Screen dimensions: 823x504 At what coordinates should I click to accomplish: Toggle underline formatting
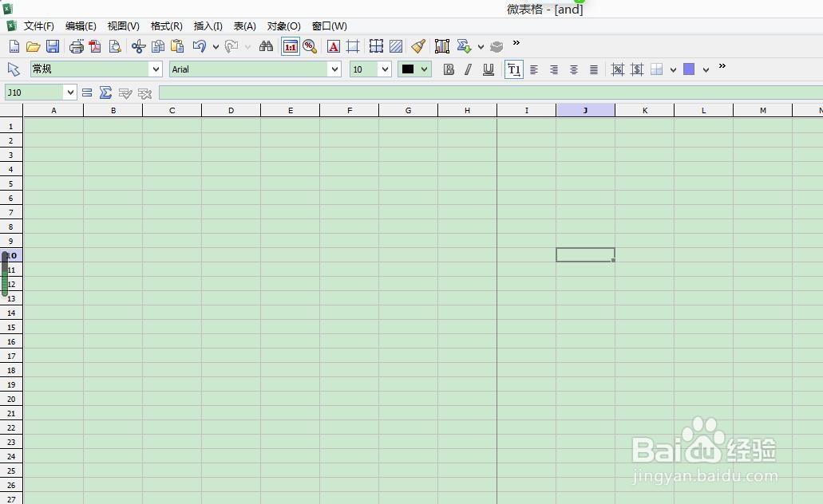488,69
